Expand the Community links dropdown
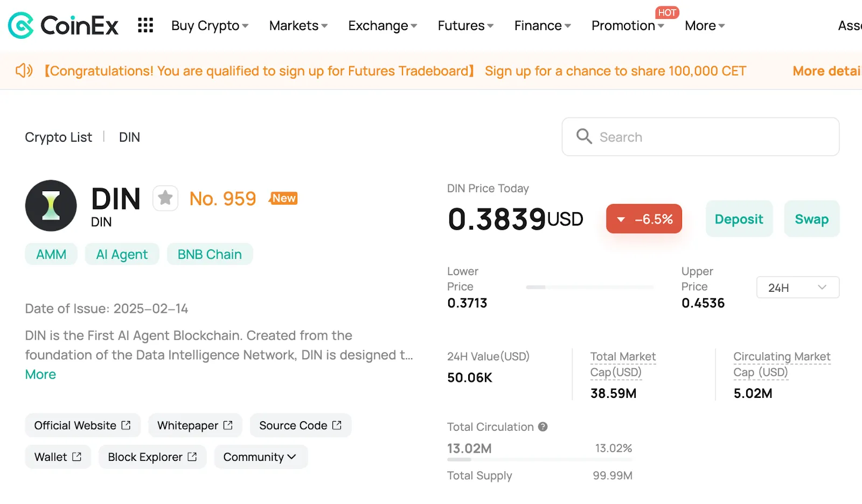This screenshot has height=504, width=862. tap(261, 457)
